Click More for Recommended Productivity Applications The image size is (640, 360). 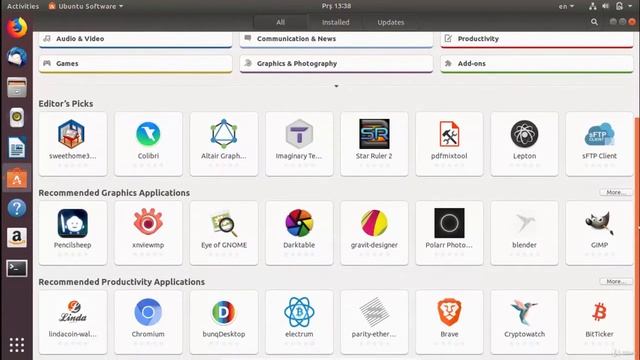(616, 282)
